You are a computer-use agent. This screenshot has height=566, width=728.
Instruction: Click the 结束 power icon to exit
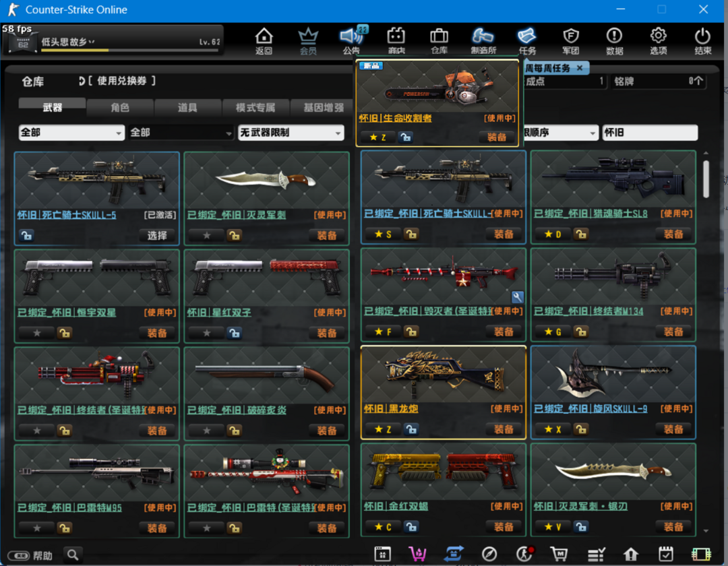pos(702,41)
